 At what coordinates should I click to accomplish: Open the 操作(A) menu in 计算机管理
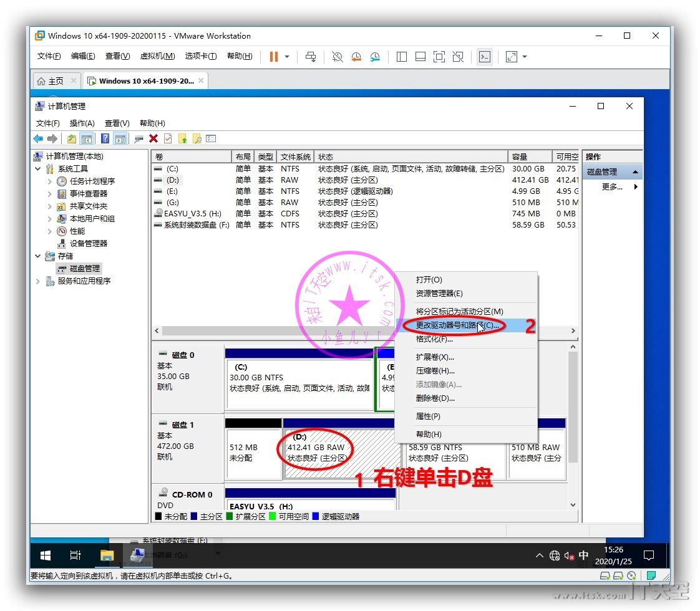[82, 123]
